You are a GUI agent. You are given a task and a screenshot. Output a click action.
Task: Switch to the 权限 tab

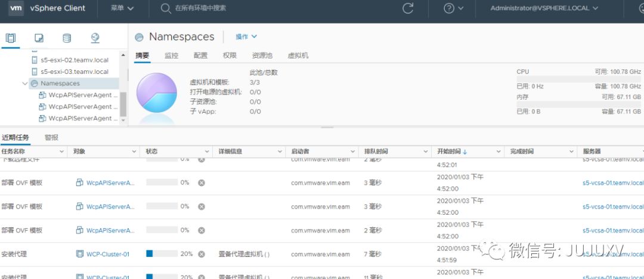click(230, 55)
